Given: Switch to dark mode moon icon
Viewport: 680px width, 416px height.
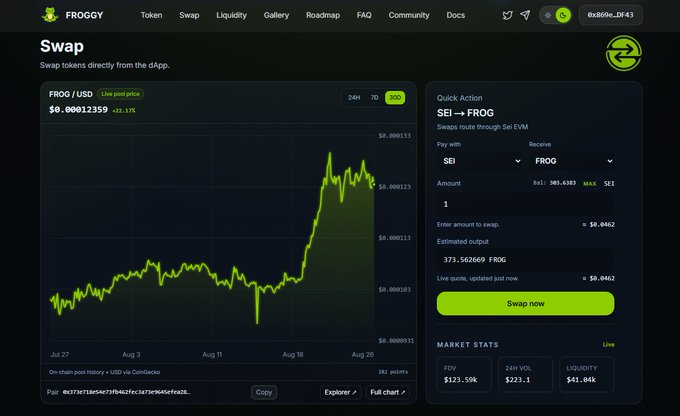Looking at the screenshot, I should pos(563,15).
